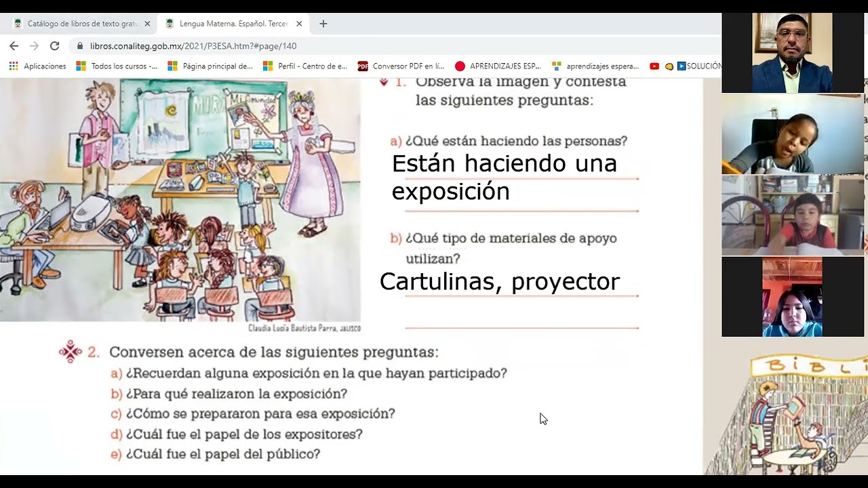
Task: Click answer text 'Están haciendo una exposición'
Action: 505,177
